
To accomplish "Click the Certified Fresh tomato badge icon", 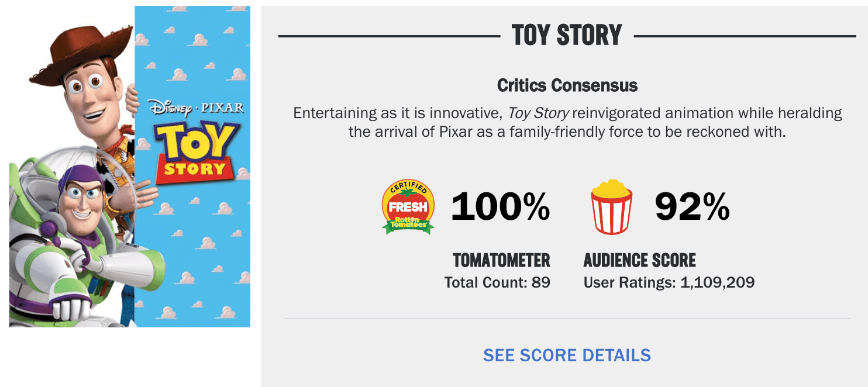I will click(x=408, y=208).
